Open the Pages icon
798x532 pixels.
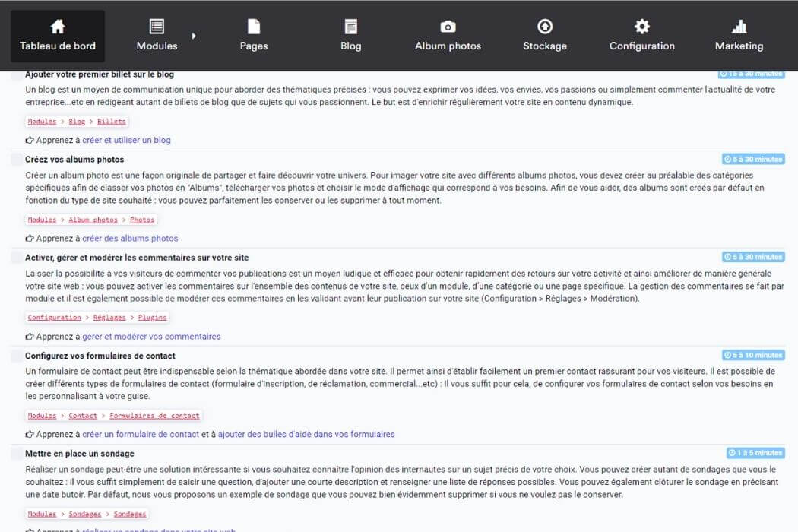[253, 25]
